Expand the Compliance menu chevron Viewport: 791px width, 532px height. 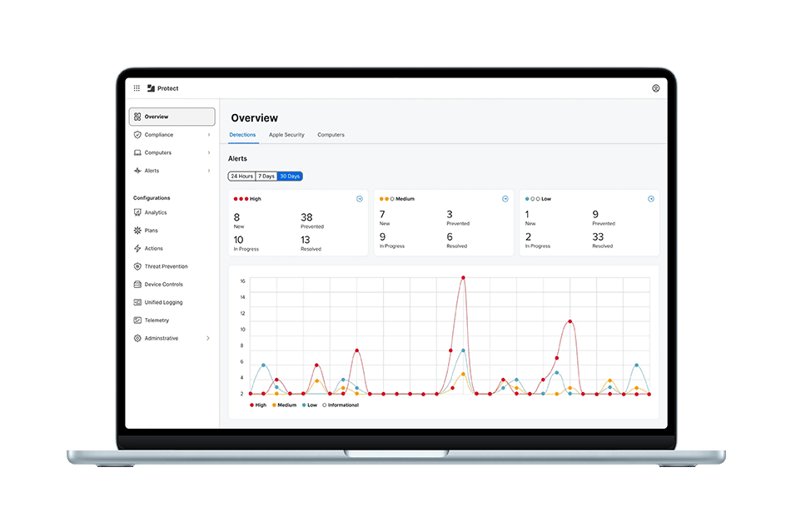tap(209, 135)
